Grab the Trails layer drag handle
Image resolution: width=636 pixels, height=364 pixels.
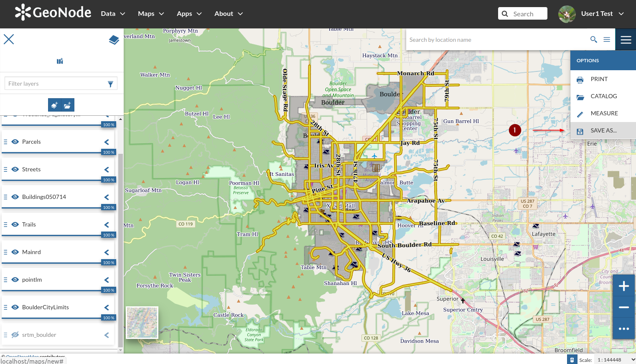coord(5,224)
